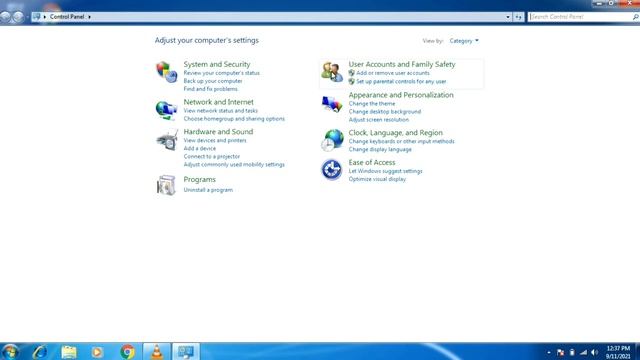Expand the arrow after Control Panel breadcrumb
Screen dimensions: 640x360
pyautogui.click(x=89, y=17)
